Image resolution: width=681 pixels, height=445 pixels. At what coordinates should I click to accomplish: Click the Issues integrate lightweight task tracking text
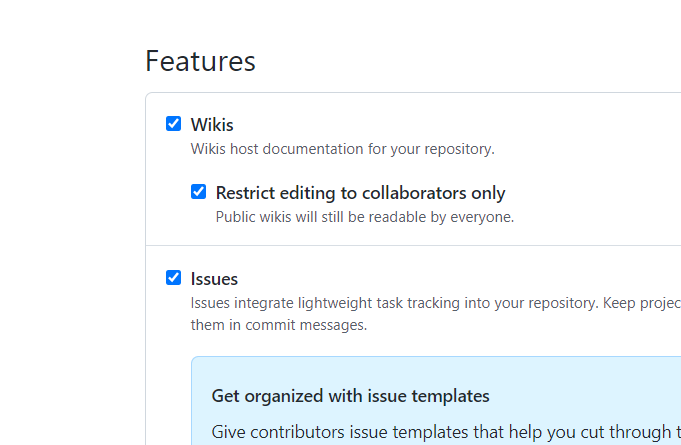(390, 303)
